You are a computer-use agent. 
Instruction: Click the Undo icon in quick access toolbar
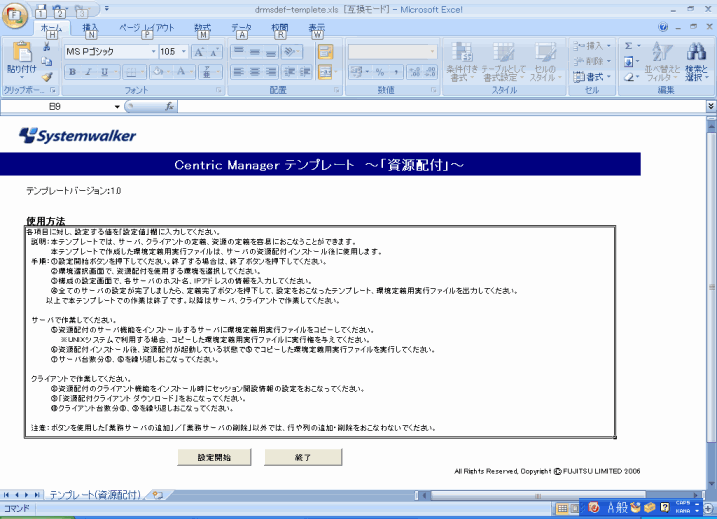click(60, 10)
